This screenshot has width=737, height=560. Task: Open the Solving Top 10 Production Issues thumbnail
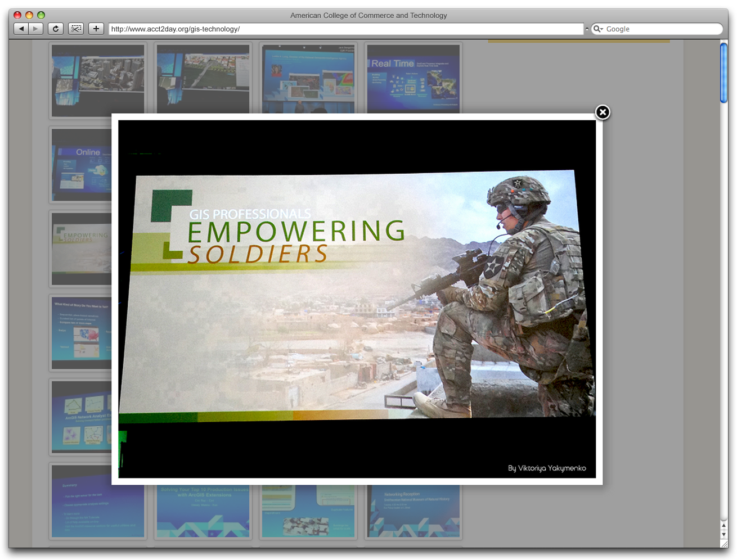[x=203, y=512]
